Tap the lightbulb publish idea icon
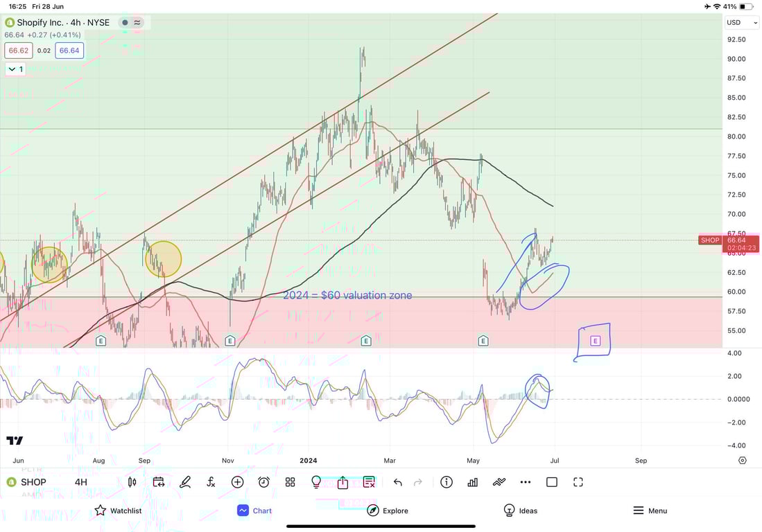The image size is (762, 532). [316, 482]
